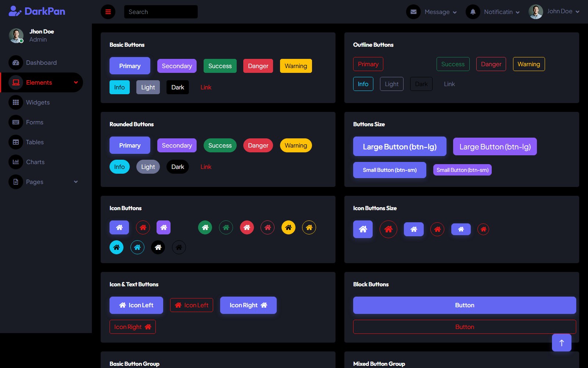Click the Info button under Outline Buttons

(363, 84)
